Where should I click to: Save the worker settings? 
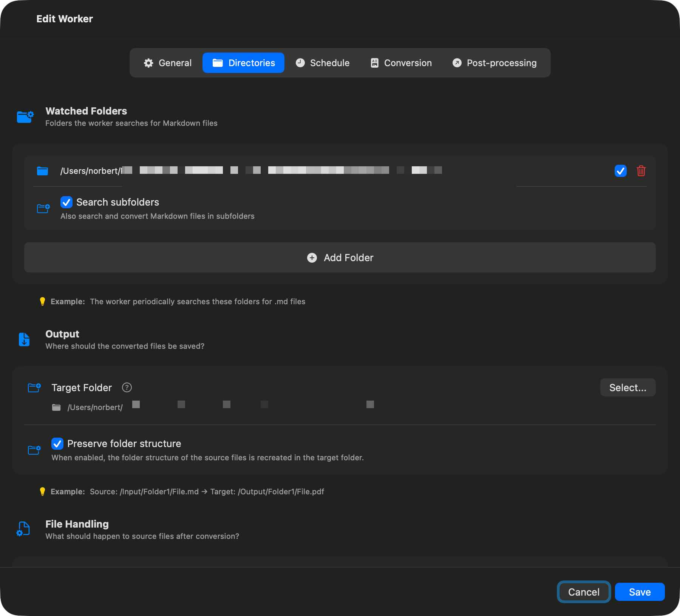[x=640, y=592]
